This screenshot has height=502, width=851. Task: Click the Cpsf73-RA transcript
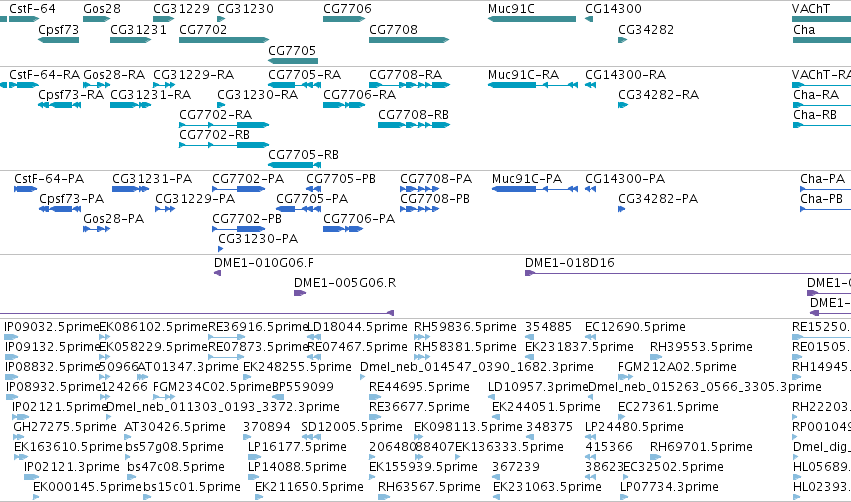[60, 105]
